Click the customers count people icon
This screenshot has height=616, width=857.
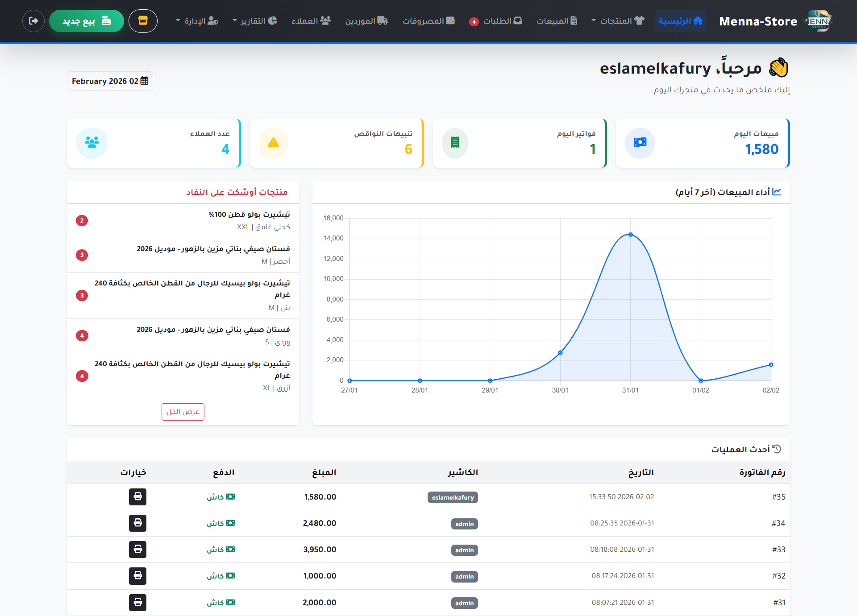(92, 143)
